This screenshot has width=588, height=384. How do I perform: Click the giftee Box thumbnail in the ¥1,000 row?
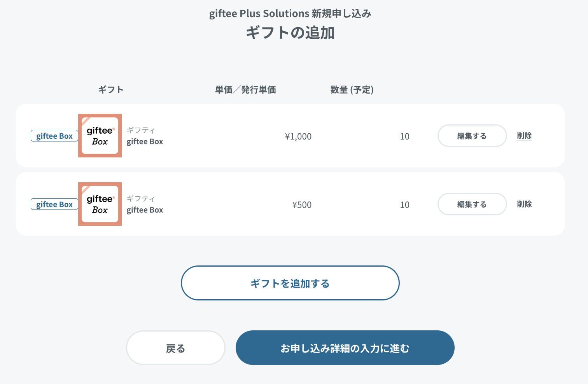tap(100, 136)
